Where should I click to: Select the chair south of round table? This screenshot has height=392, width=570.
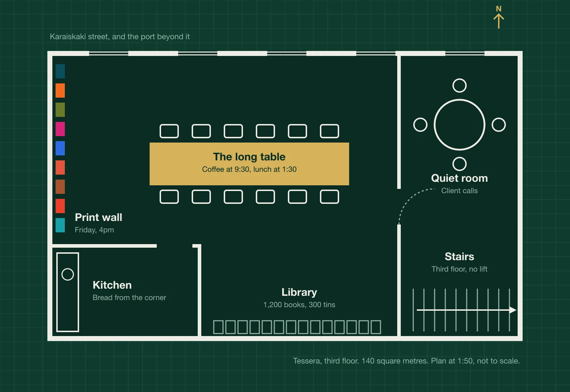460,164
